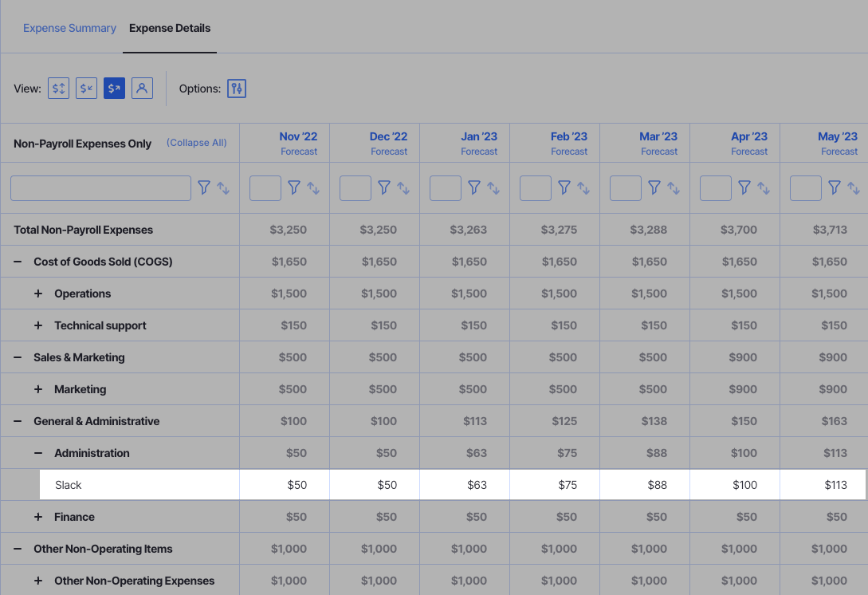Sort the May '23 Forecast column

pyautogui.click(x=854, y=187)
